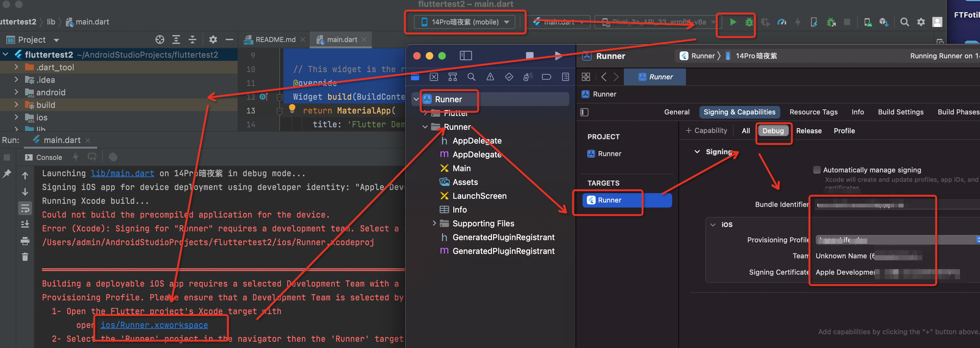The height and width of the screenshot is (348, 980).
Task: Select opened file locate target icon in Project panel
Action: click(160, 40)
